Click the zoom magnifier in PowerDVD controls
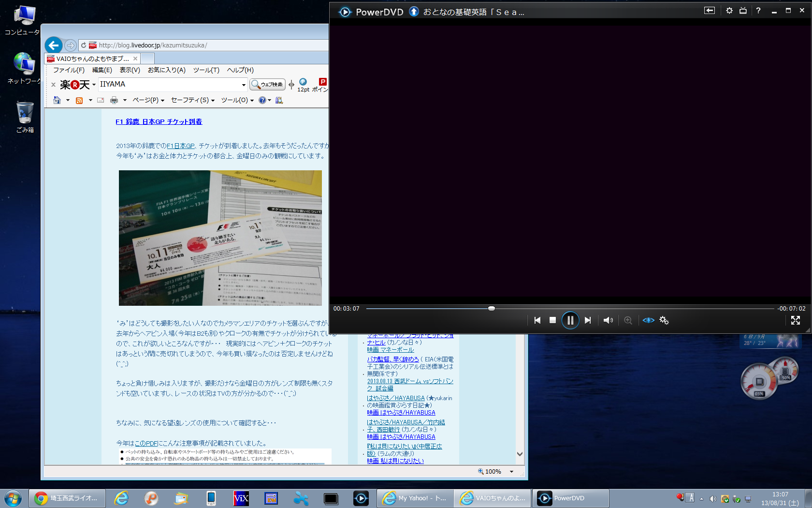 tap(628, 320)
